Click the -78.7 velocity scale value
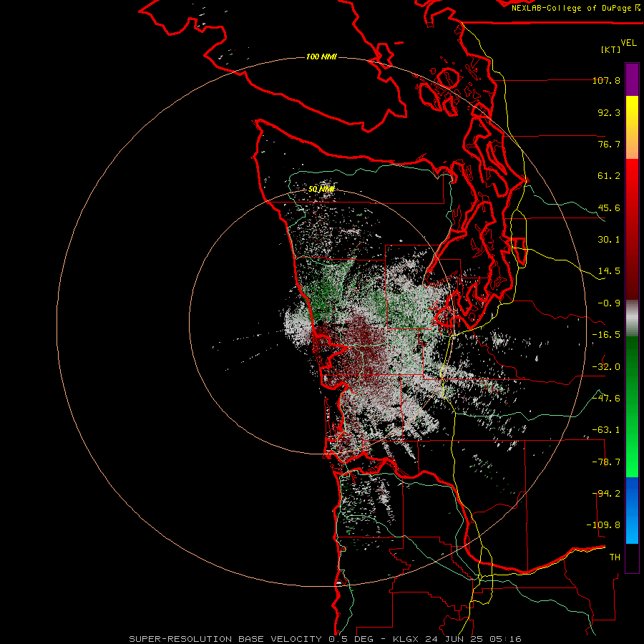644x644 pixels. pyautogui.click(x=606, y=462)
